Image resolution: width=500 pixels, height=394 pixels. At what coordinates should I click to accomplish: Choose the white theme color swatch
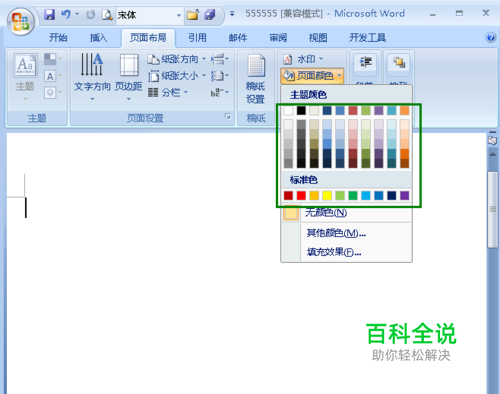click(288, 110)
